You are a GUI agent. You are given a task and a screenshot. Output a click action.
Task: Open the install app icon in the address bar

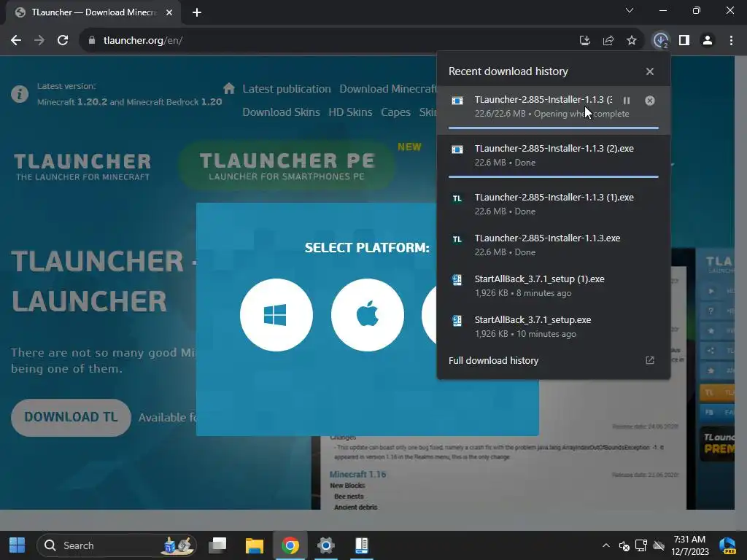[584, 41]
